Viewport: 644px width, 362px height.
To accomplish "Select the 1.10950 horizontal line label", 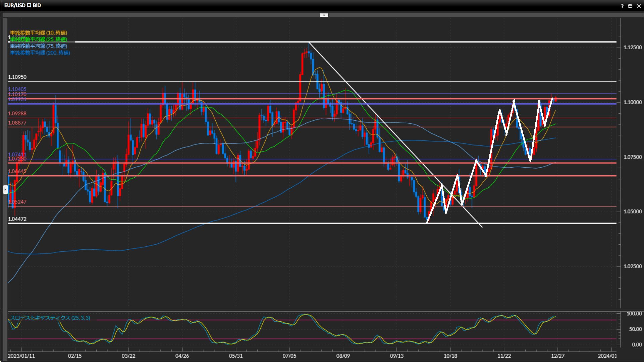I will coord(17,77).
